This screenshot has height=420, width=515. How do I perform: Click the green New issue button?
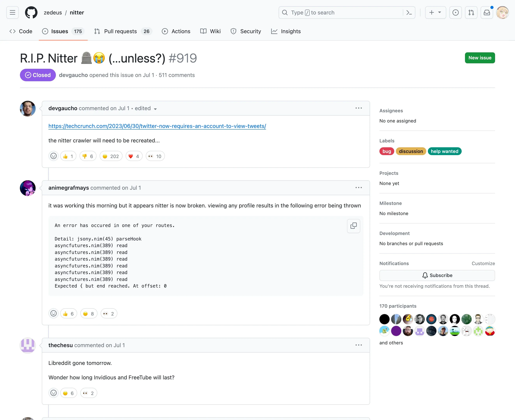480,58
